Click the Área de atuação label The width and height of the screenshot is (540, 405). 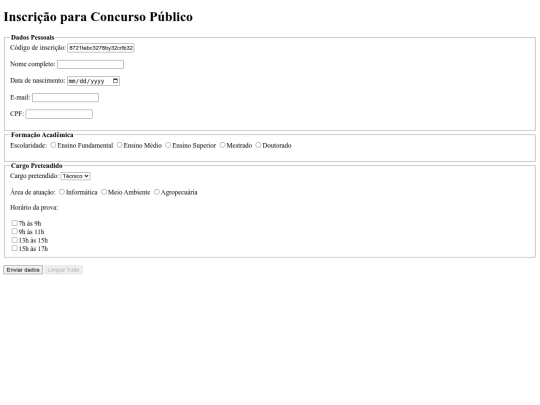[x=33, y=193]
